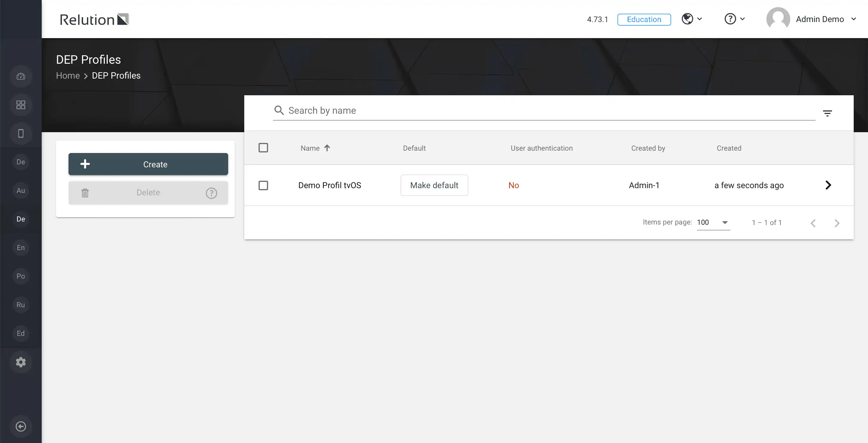Click the search magnifier icon
This screenshot has height=443, width=868.
(279, 110)
